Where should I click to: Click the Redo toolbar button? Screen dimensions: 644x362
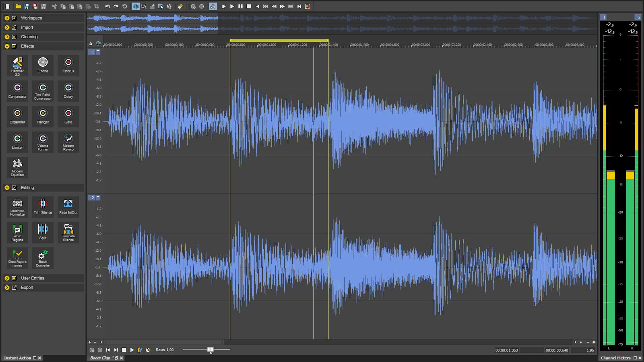coord(116,6)
